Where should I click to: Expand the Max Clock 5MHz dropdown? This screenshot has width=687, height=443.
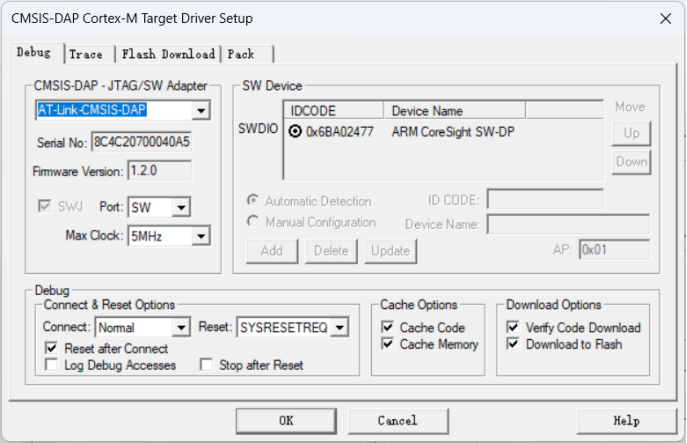coord(200,236)
